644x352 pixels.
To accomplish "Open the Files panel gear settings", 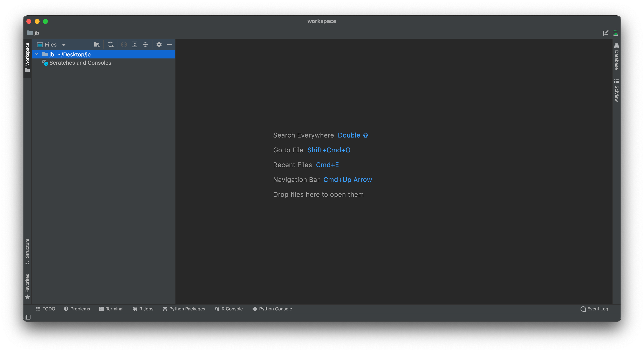I will pos(159,45).
